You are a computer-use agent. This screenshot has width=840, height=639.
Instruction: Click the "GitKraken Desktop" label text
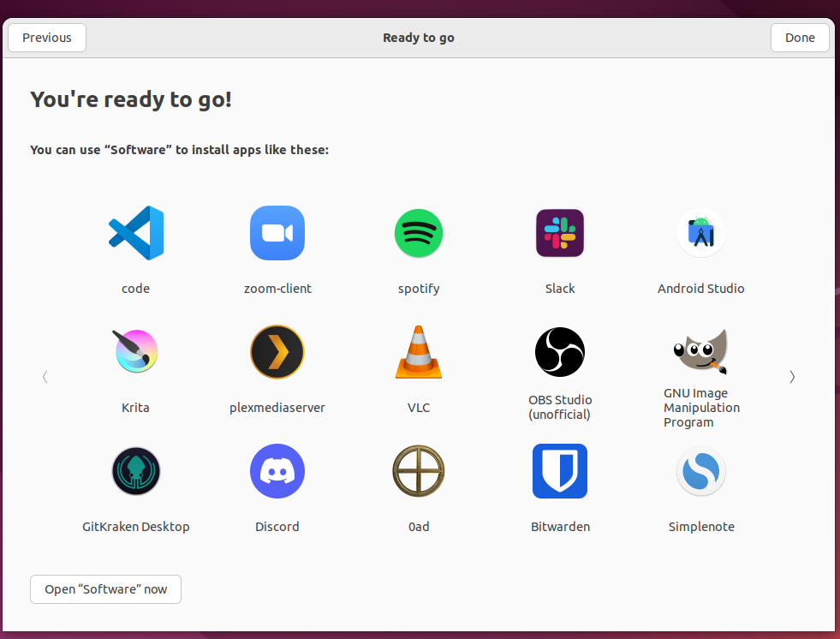(x=136, y=527)
